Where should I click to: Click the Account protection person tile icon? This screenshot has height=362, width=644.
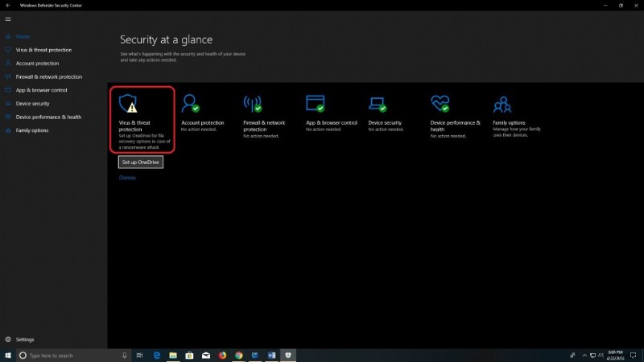click(x=190, y=104)
